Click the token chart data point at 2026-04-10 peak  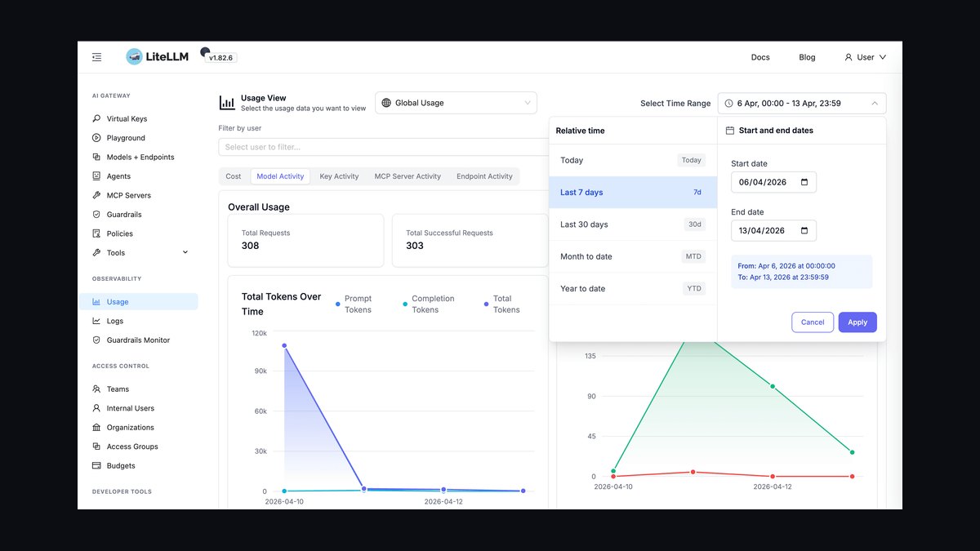(x=284, y=345)
